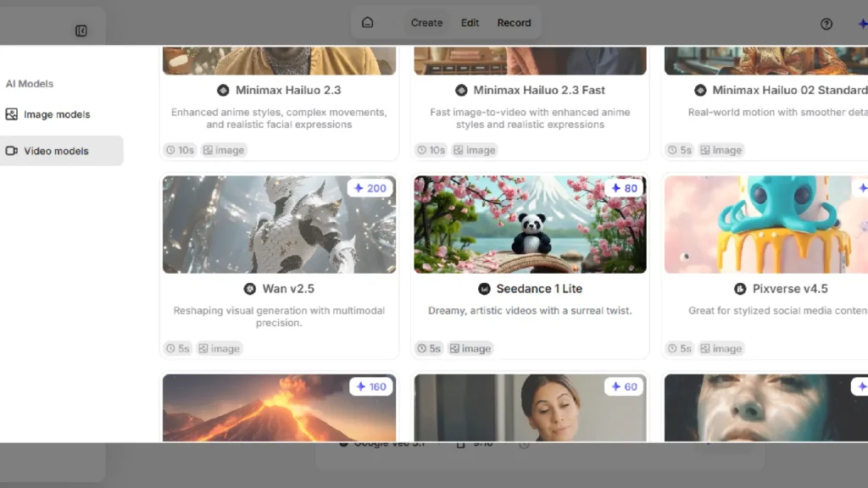Switch to the Create tab

426,23
